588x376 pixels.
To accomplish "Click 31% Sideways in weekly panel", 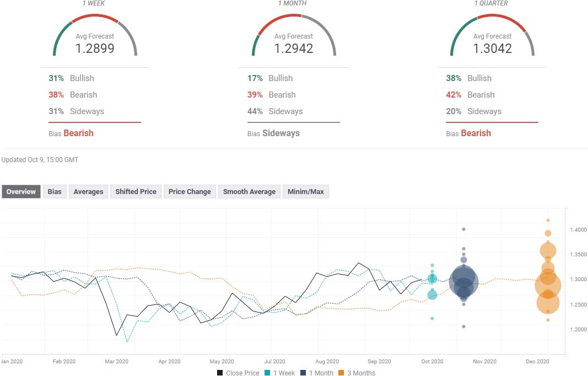I will [76, 111].
